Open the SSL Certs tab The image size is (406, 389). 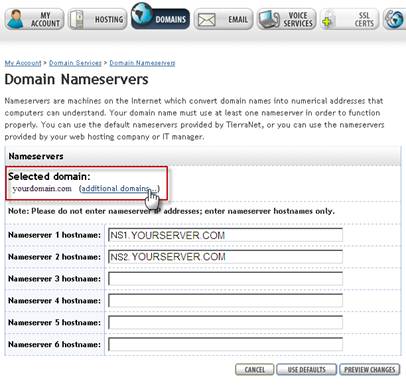pos(349,19)
